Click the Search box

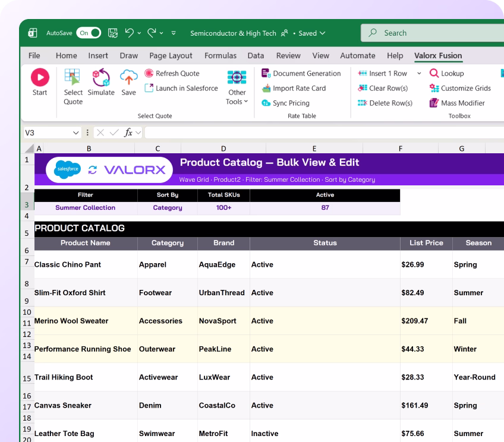click(432, 33)
